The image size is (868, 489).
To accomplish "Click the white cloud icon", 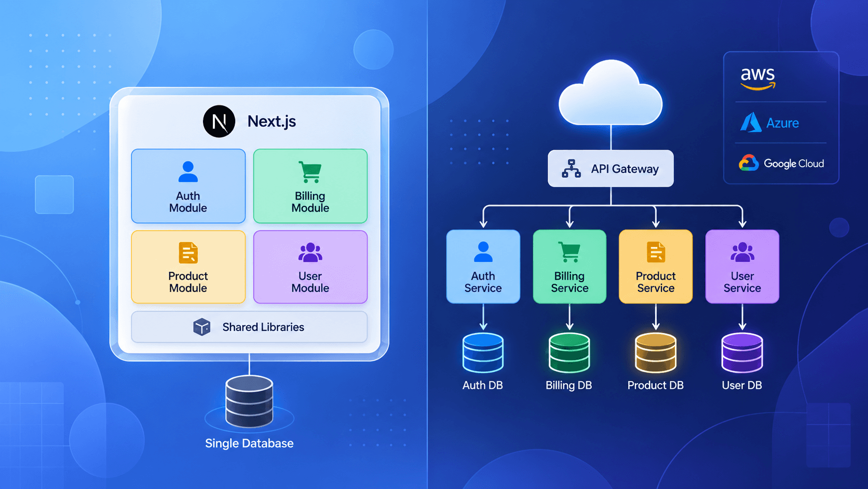I will click(x=611, y=92).
